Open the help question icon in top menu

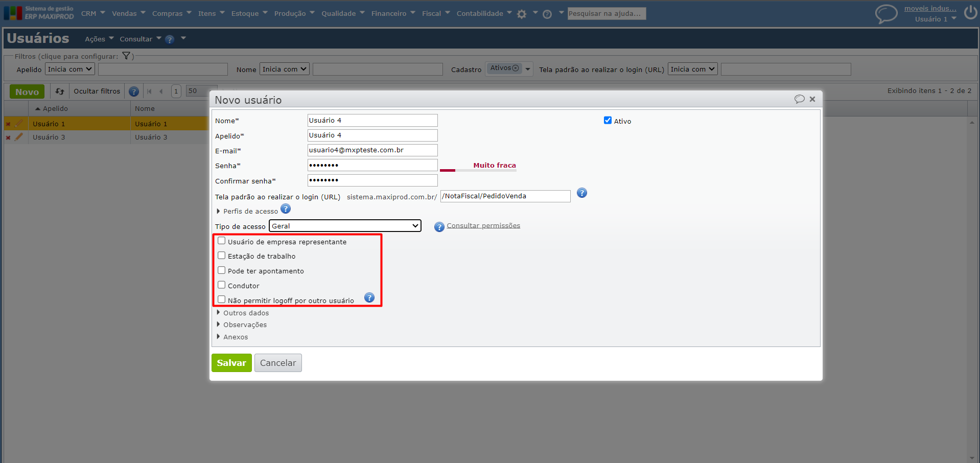(x=547, y=14)
